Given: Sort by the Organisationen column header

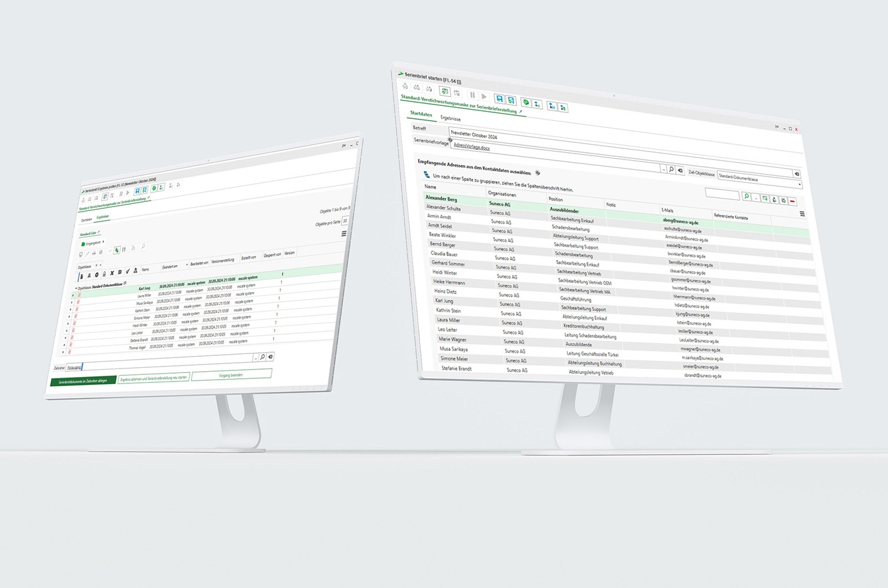Looking at the screenshot, I should [502, 194].
